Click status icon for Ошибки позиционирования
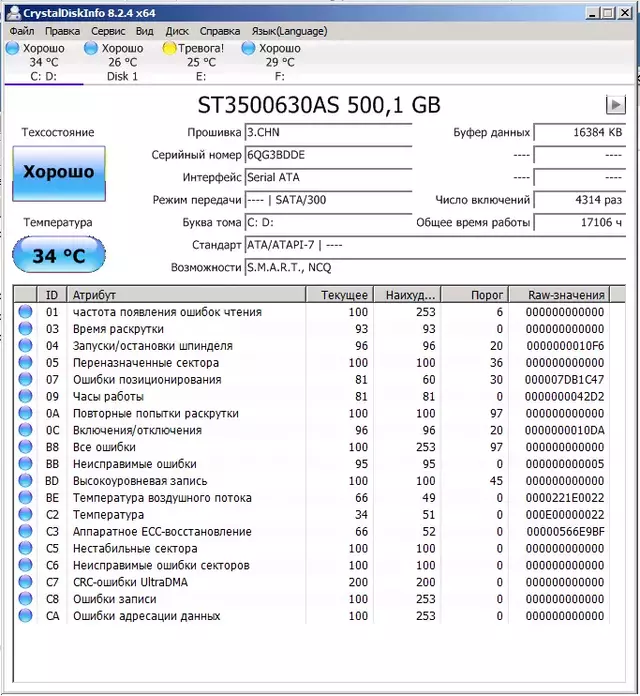This screenshot has width=640, height=696. [x=25, y=379]
